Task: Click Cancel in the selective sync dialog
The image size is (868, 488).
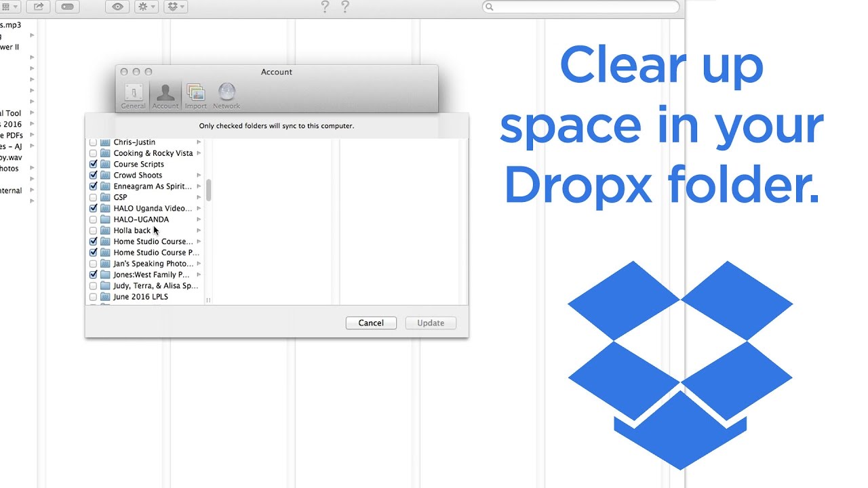Action: pyautogui.click(x=371, y=323)
